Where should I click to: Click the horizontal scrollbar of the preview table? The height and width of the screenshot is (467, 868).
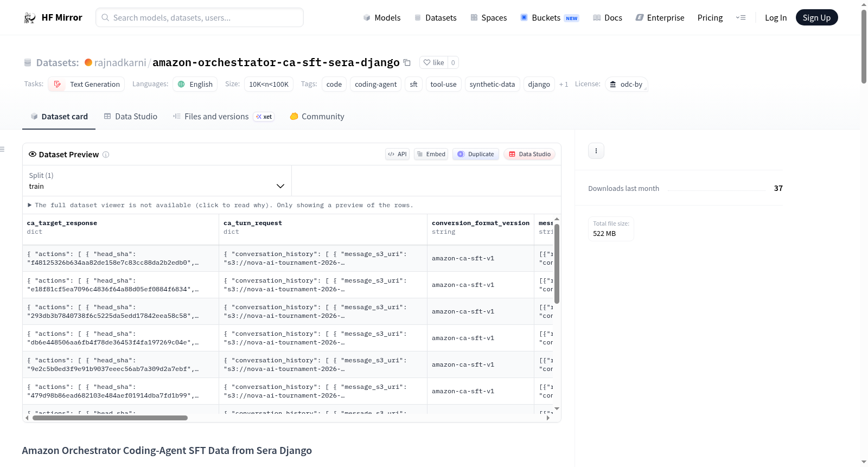tap(110, 418)
